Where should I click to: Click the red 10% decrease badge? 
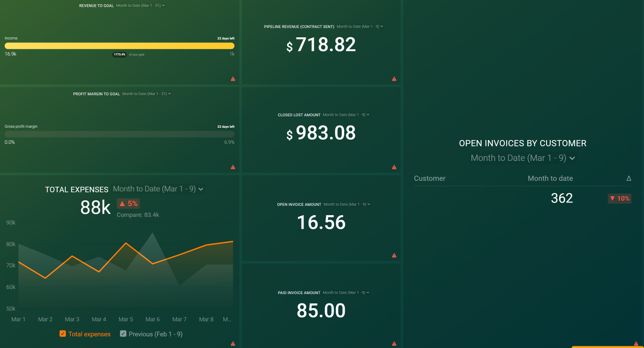[619, 198]
